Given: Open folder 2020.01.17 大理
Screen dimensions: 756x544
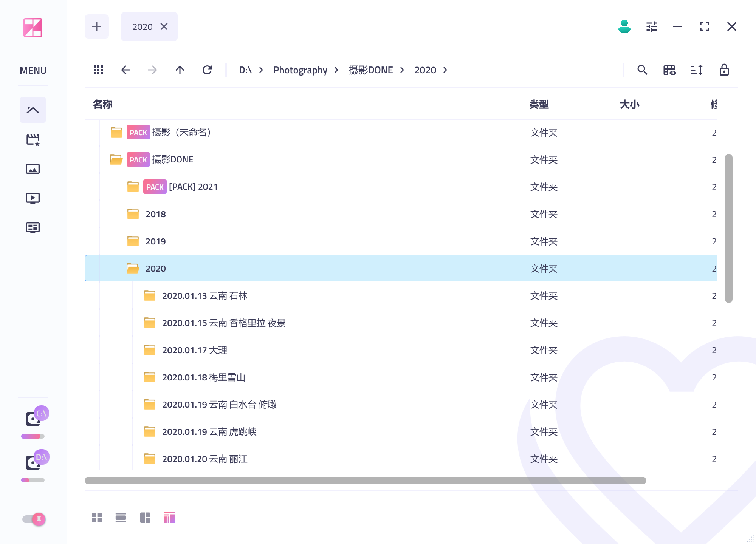Looking at the screenshot, I should tap(195, 350).
